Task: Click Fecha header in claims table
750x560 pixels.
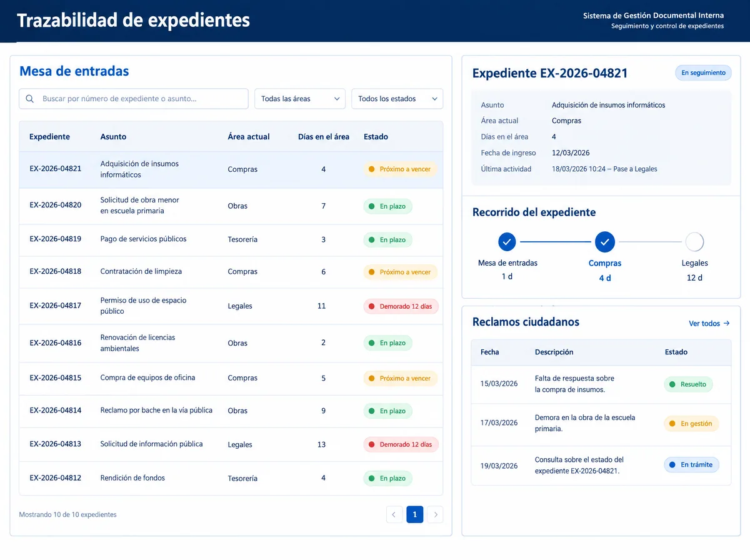Action: (x=490, y=352)
